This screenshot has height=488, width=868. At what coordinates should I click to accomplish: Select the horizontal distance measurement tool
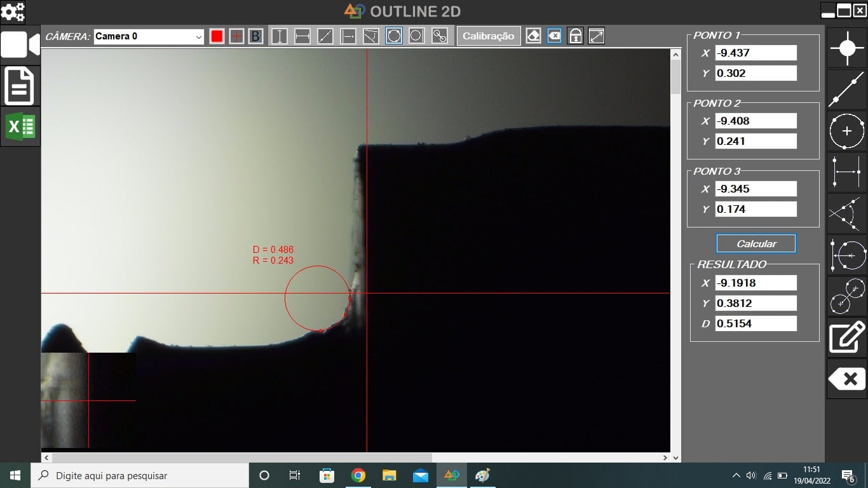(302, 36)
